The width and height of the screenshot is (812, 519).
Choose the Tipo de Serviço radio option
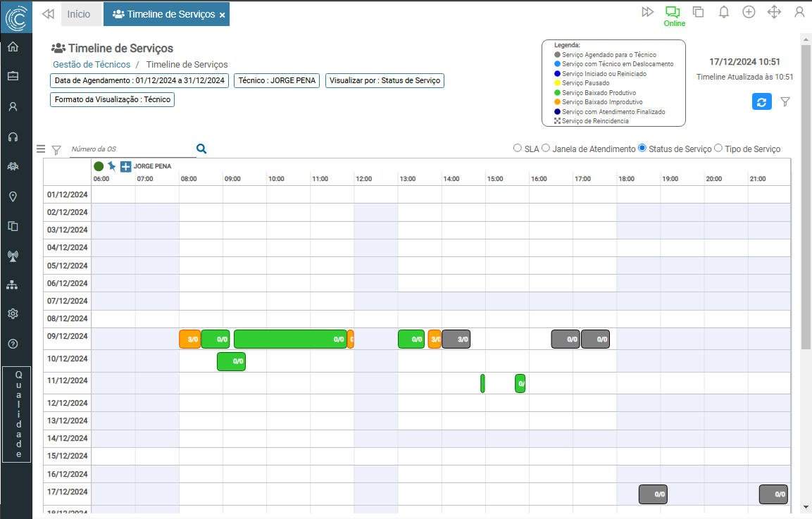(x=718, y=149)
